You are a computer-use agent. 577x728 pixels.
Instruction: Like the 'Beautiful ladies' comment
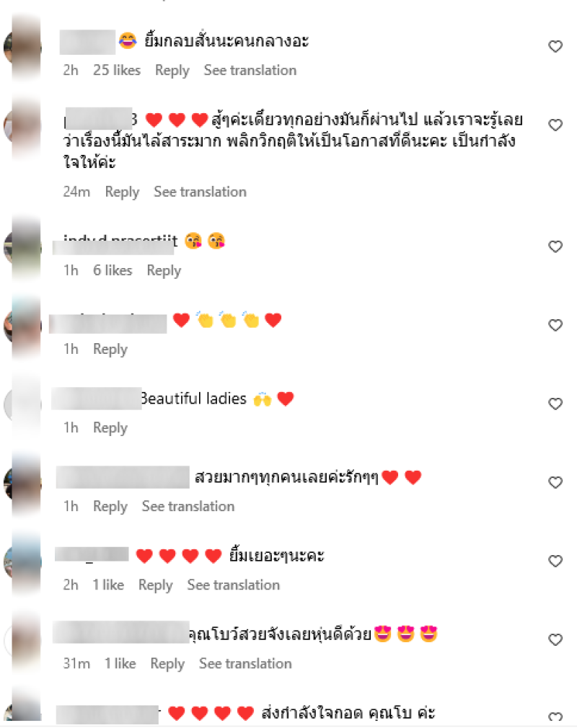click(555, 404)
